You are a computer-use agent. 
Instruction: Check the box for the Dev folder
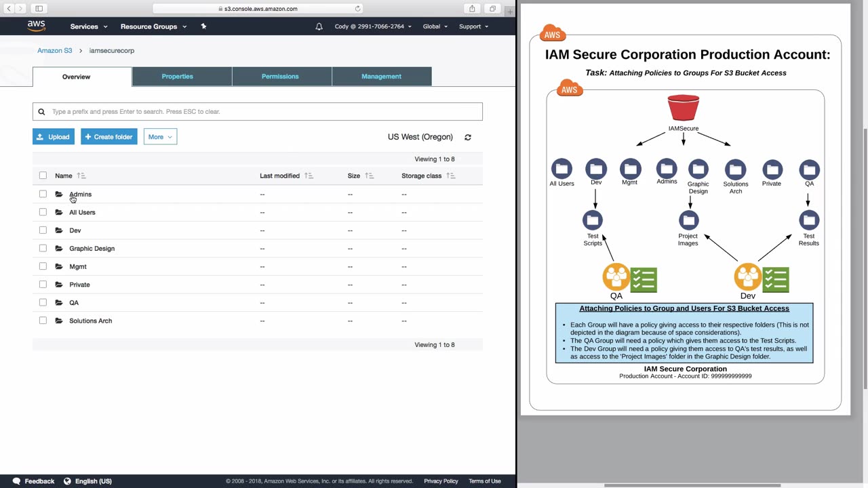point(43,230)
